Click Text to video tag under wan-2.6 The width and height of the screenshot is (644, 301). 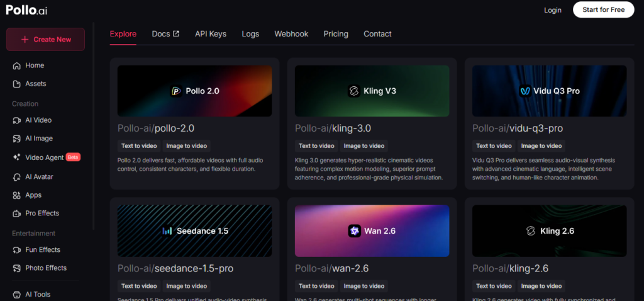pyautogui.click(x=316, y=286)
